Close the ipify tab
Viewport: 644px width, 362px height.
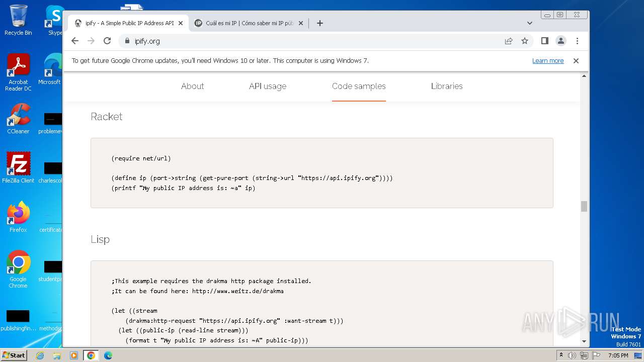pyautogui.click(x=181, y=23)
